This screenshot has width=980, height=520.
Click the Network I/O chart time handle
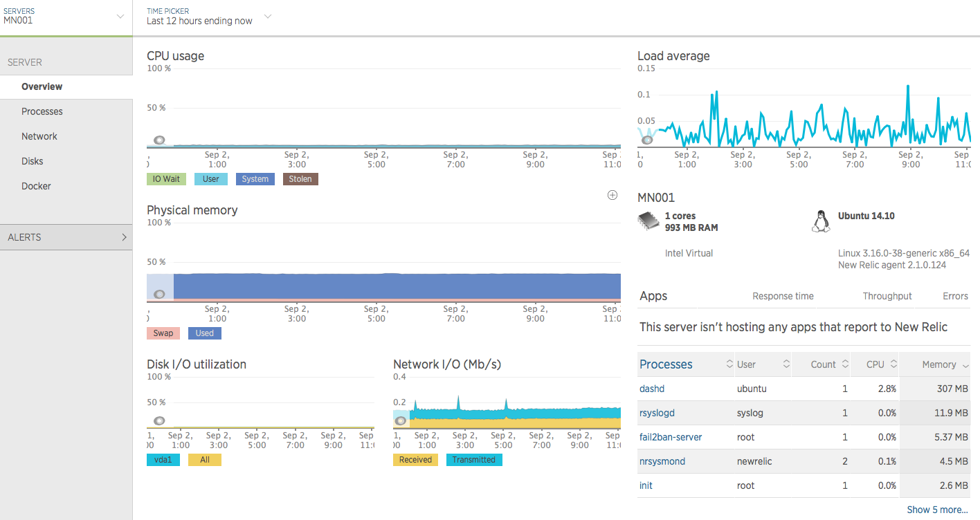tap(400, 420)
